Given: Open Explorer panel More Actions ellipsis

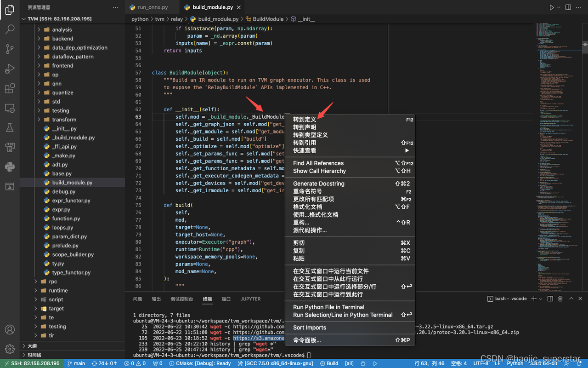Looking at the screenshot, I should (117, 7).
